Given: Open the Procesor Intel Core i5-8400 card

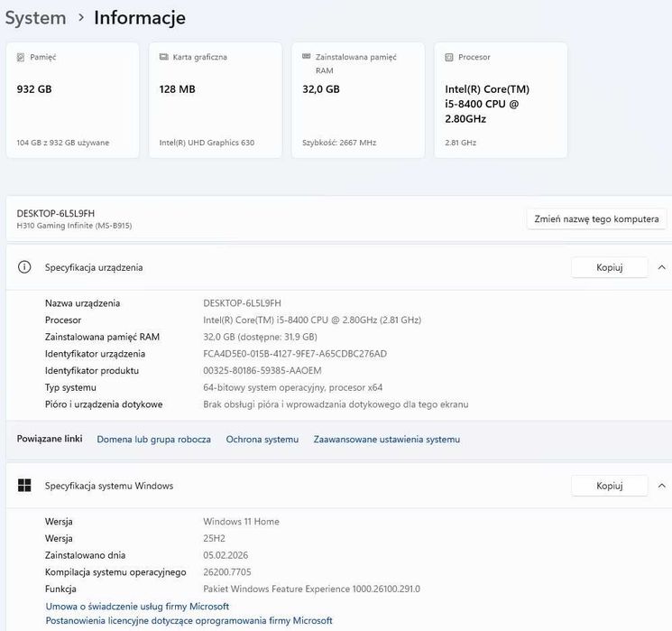Looking at the screenshot, I should 501,100.
